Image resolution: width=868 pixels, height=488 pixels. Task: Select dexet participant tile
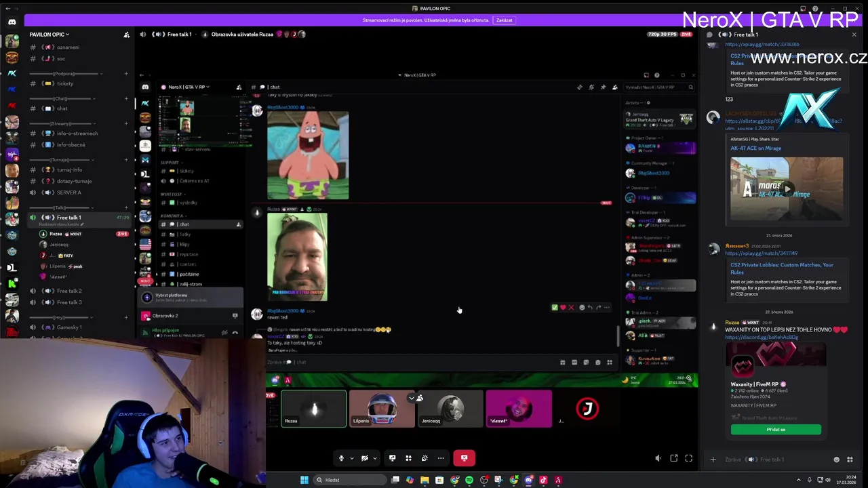pos(519,409)
